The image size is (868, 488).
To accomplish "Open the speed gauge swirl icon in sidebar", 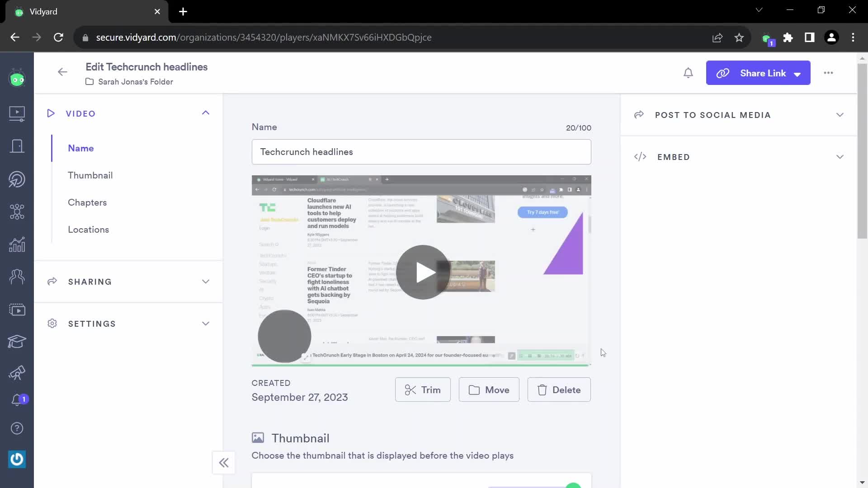I will click(17, 179).
